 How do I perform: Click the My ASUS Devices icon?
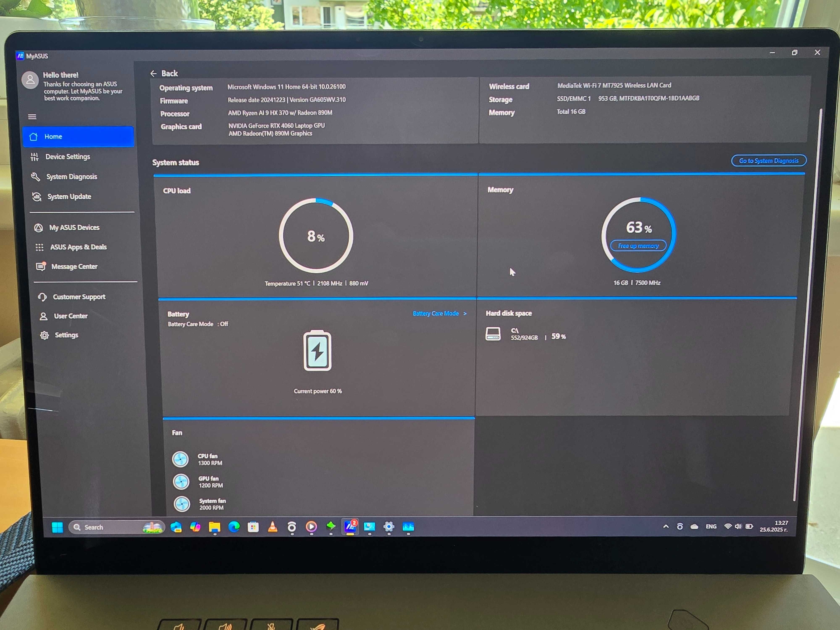(38, 228)
